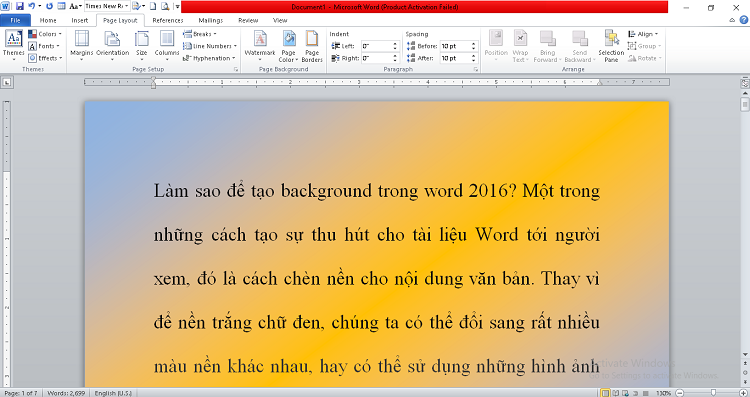Expand the theme Fonts dropdown
Viewport: 750px width, 397px height.
click(44, 46)
